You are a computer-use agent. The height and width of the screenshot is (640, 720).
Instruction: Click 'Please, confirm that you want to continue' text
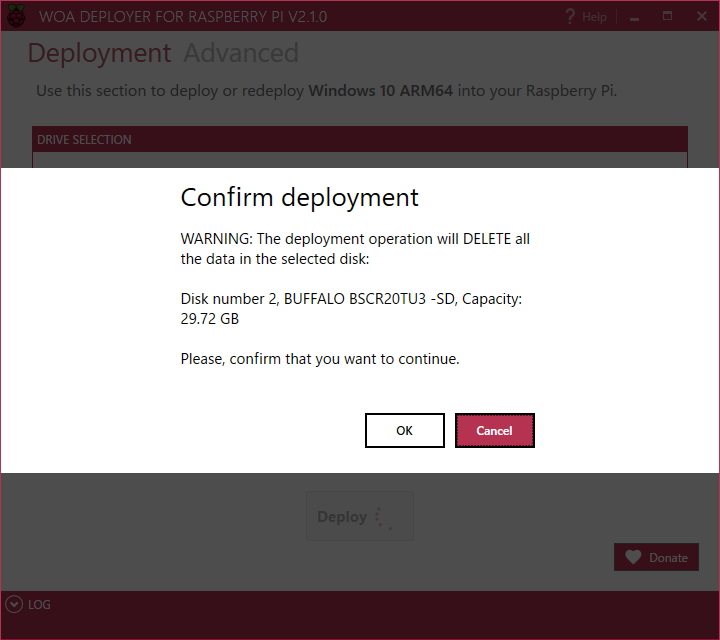click(320, 359)
